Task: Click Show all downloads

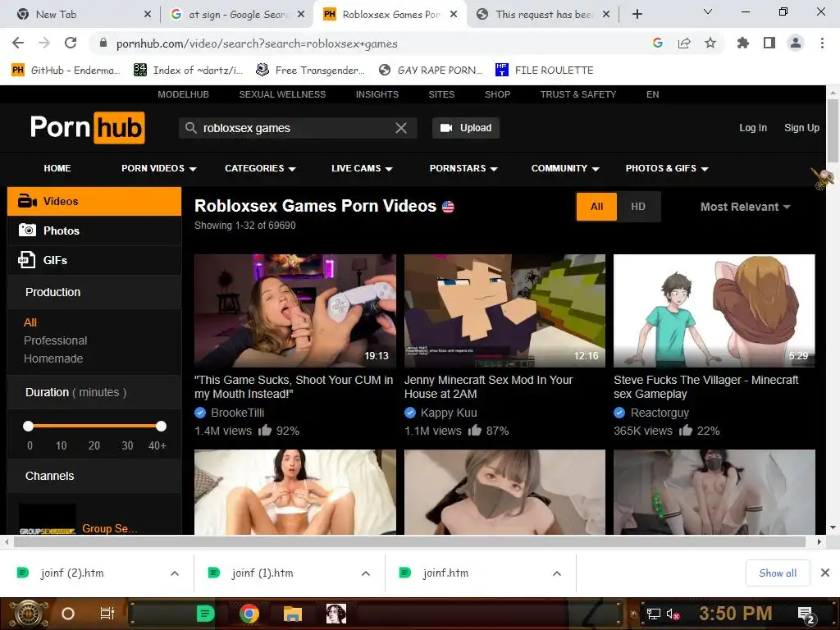Action: pyautogui.click(x=778, y=573)
